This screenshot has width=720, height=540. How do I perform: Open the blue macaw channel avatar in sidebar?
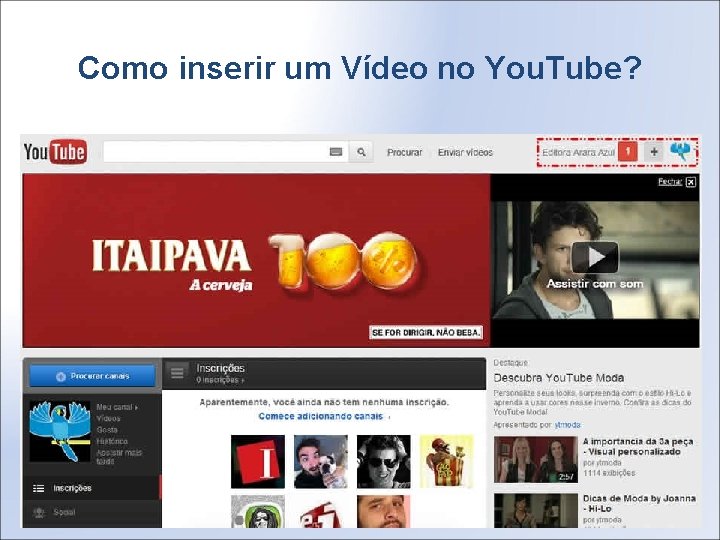coord(60,431)
